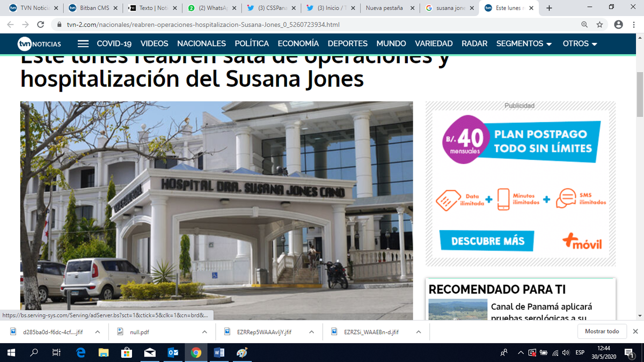Click DESCUBRE MÁS ad button
The height and width of the screenshot is (362, 644).
click(x=486, y=241)
